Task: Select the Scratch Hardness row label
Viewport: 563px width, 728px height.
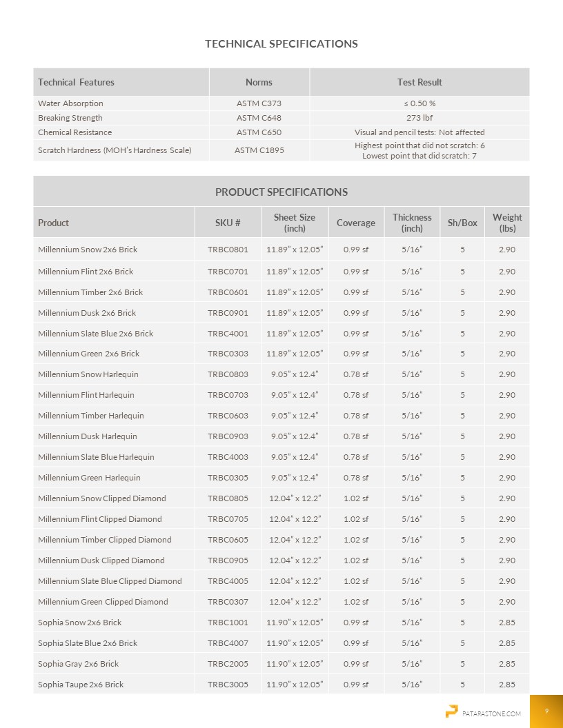Action: [x=115, y=150]
